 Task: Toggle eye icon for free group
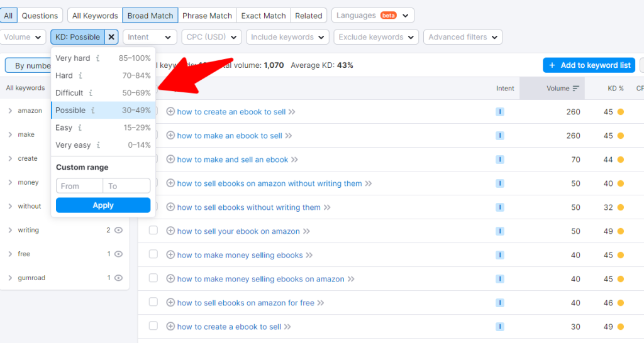pyautogui.click(x=118, y=254)
